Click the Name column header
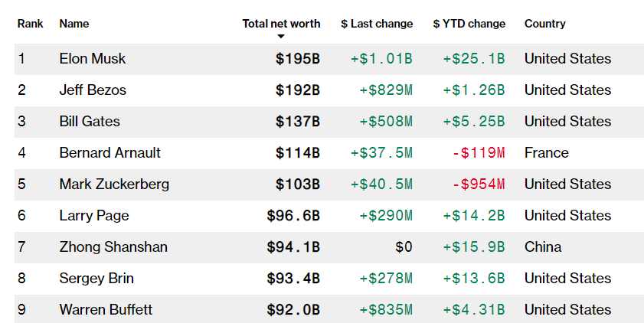Viewport: 644px width, 323px height. (74, 24)
